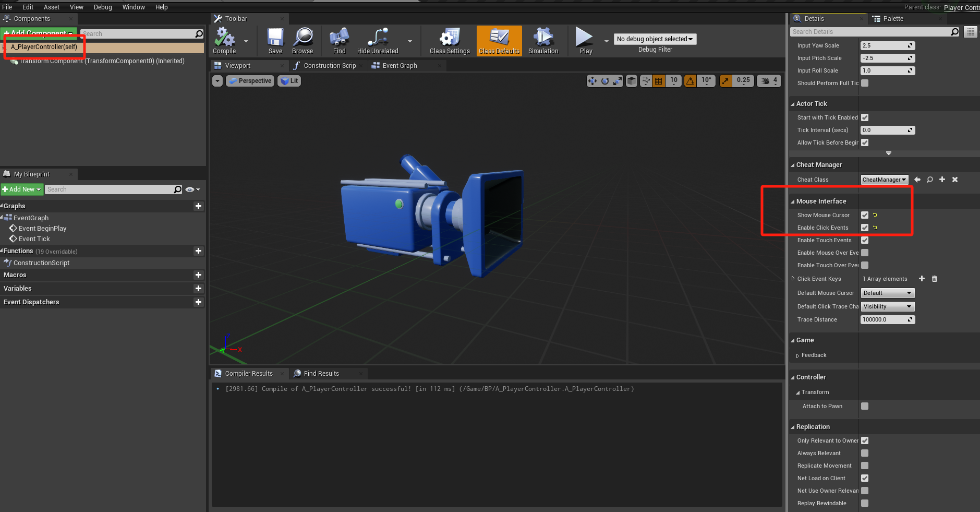Click the Search Details input field

pos(870,32)
